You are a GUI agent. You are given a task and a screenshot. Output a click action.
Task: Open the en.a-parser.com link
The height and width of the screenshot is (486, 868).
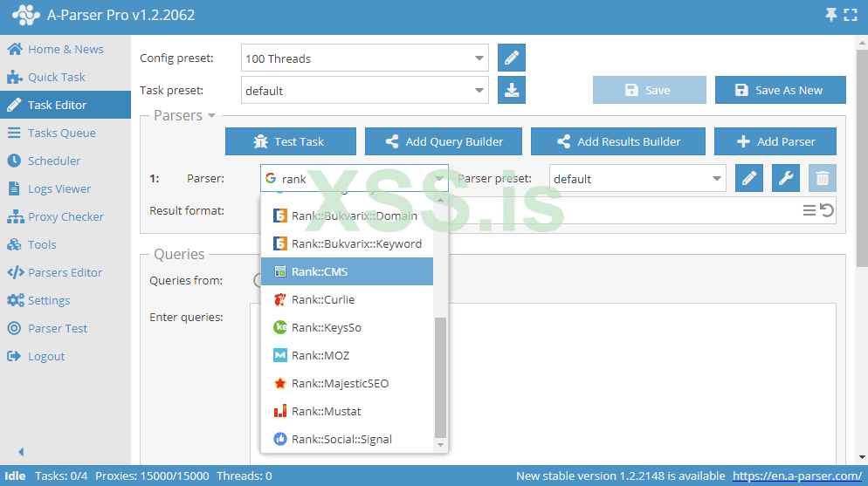797,476
